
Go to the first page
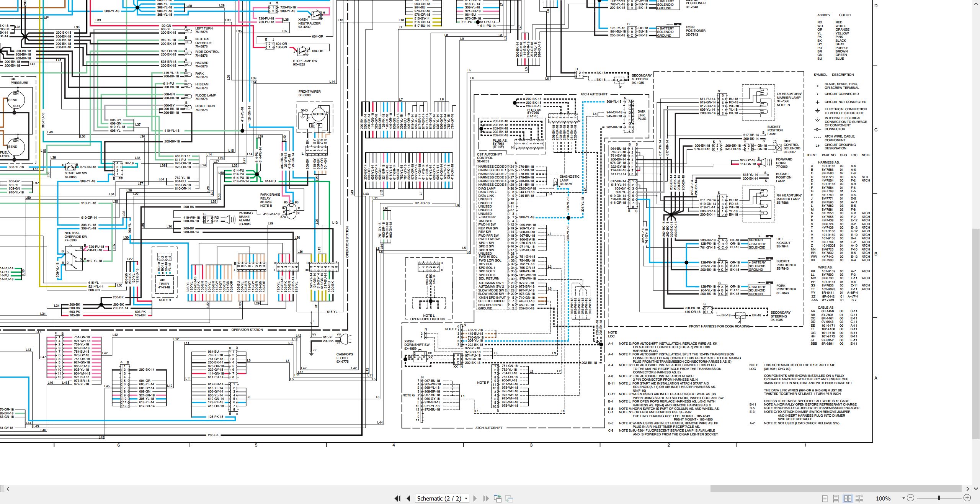pos(398,498)
